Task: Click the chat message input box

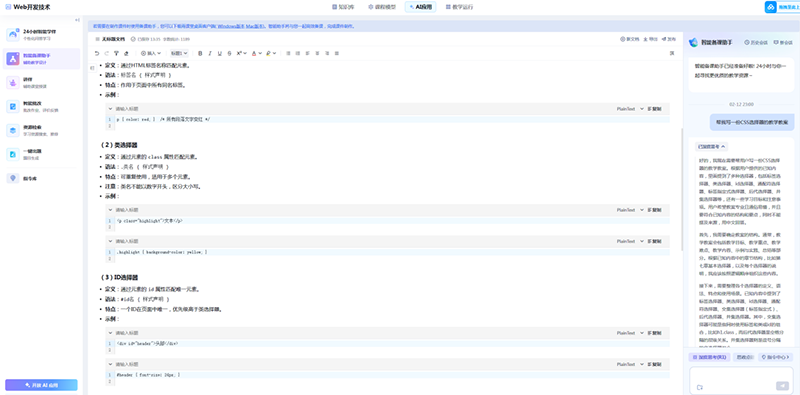Action: click(741, 380)
